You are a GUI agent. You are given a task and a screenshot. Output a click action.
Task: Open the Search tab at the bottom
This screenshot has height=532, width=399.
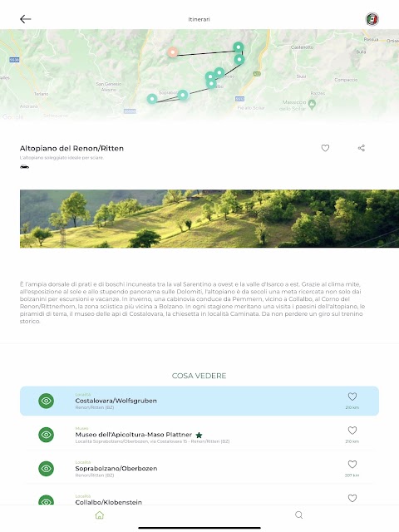click(299, 515)
